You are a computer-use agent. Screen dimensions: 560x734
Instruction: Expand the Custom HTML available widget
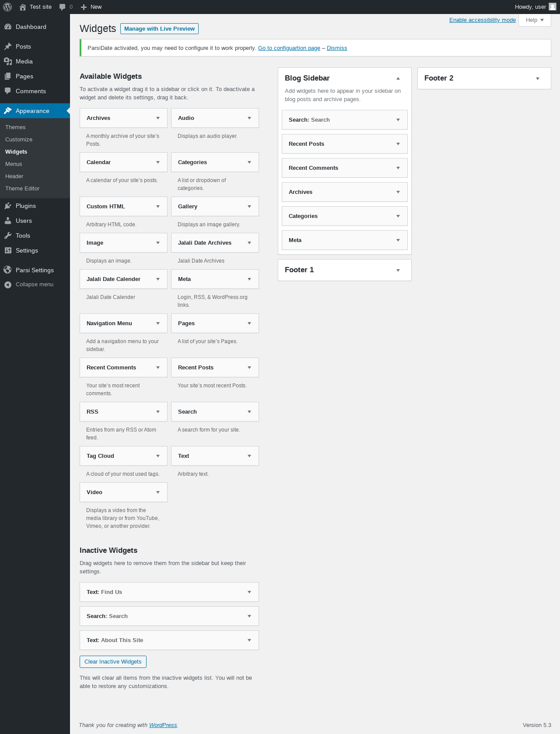(158, 207)
